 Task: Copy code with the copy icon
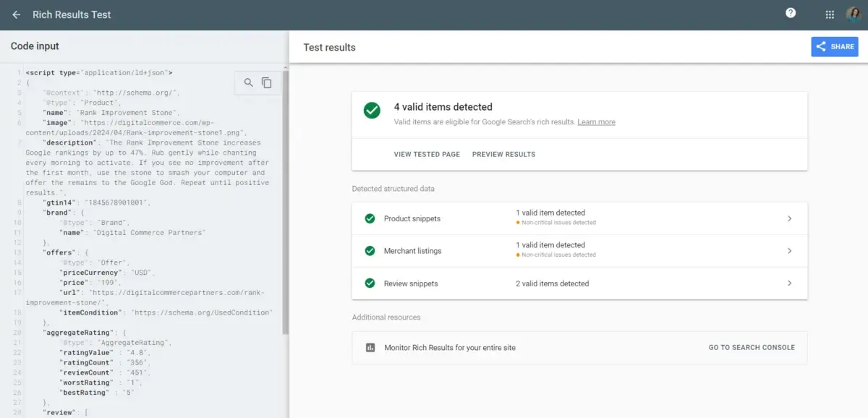point(267,82)
